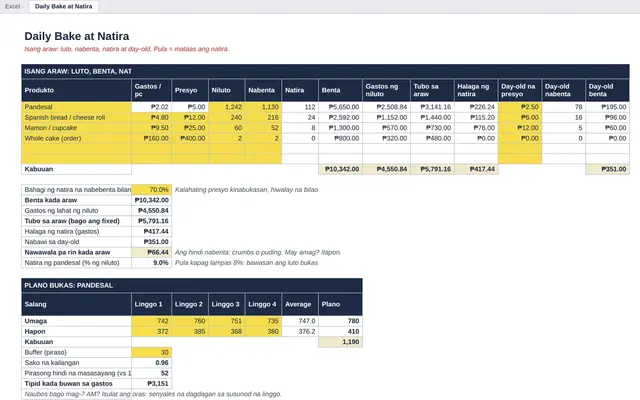Select Hapon Plano value 410
The height and width of the screenshot is (400, 640).
(340, 331)
